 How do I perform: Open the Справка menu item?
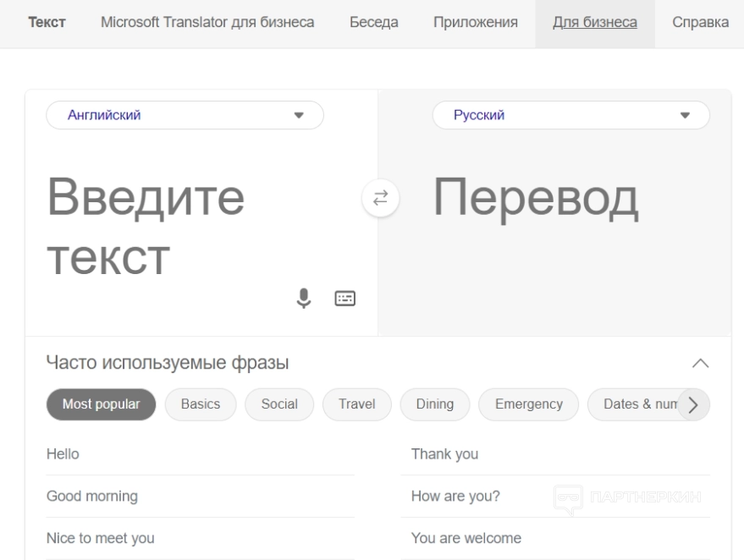click(700, 22)
